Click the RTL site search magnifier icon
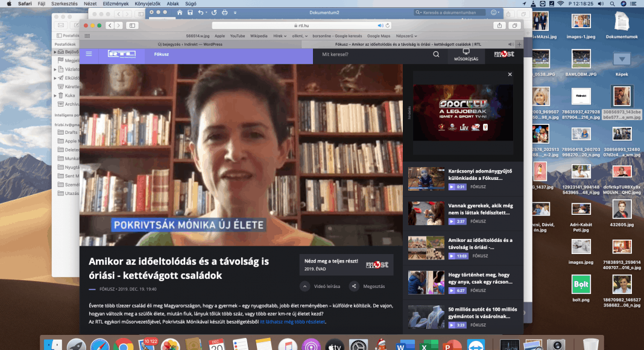 [436, 54]
